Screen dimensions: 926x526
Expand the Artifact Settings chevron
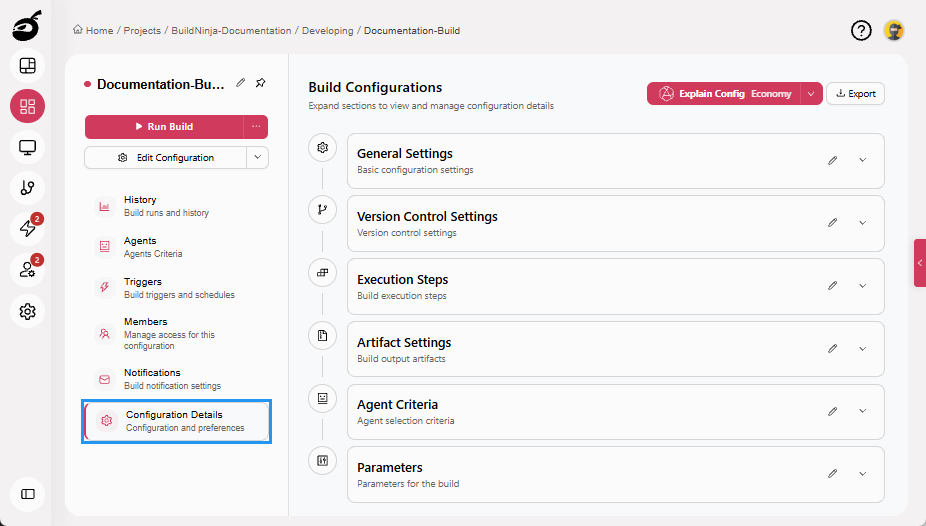coord(863,349)
